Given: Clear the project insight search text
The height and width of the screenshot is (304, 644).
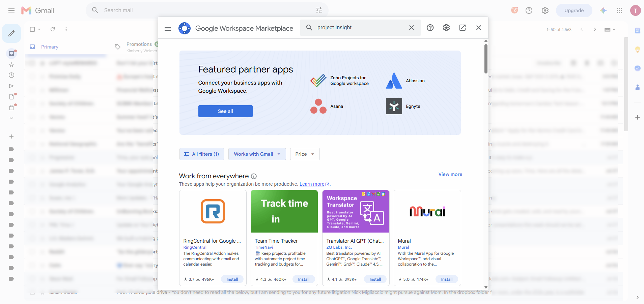Looking at the screenshot, I should click(x=412, y=28).
